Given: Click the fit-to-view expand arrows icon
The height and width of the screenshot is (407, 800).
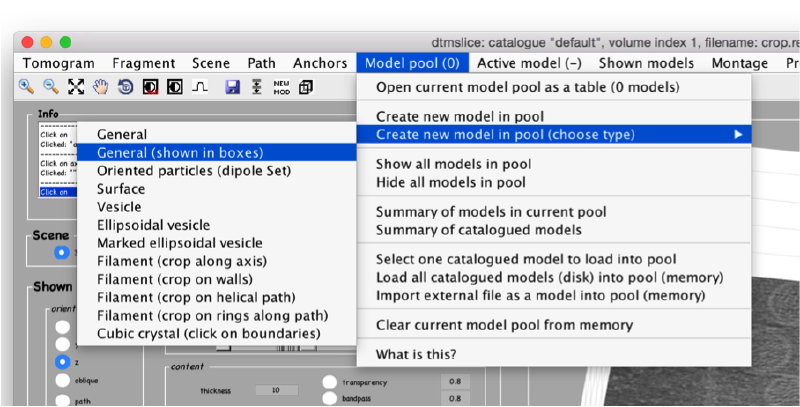Looking at the screenshot, I should pyautogui.click(x=76, y=87).
